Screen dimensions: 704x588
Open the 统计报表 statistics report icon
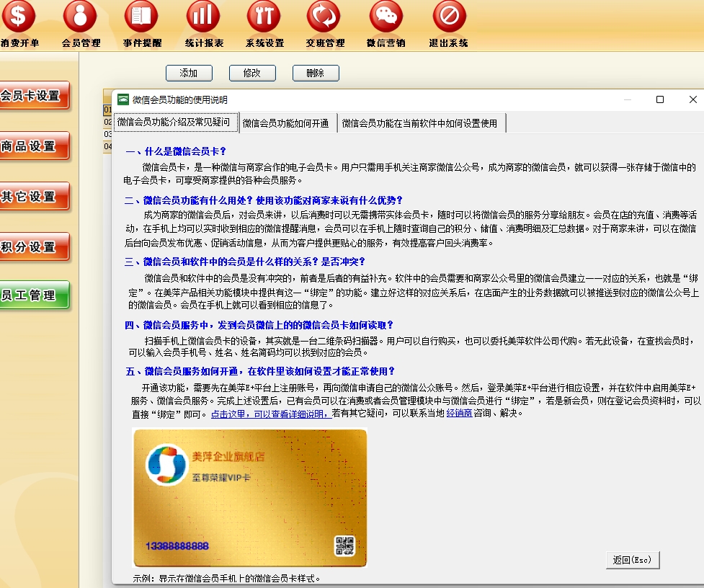203,17
